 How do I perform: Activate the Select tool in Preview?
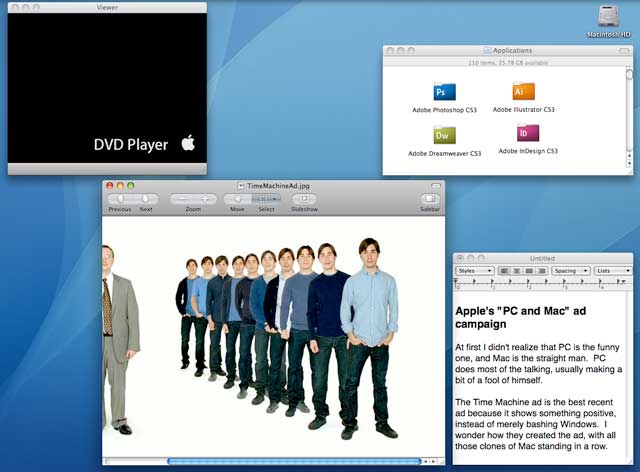point(266,199)
